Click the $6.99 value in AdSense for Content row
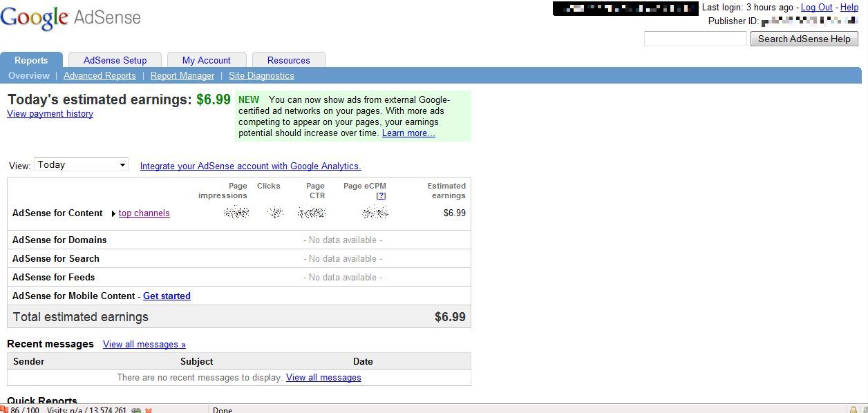Screen dimensions: 868x413 455,213
